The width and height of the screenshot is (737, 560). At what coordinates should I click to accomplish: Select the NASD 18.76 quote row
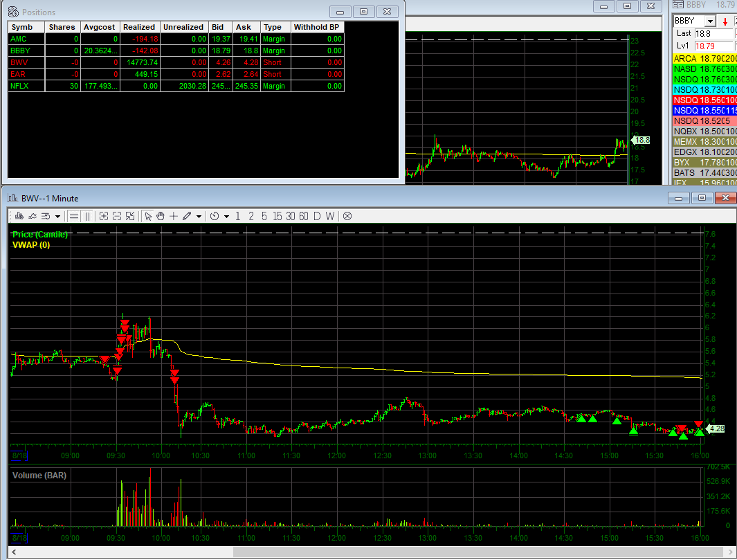[704, 69]
